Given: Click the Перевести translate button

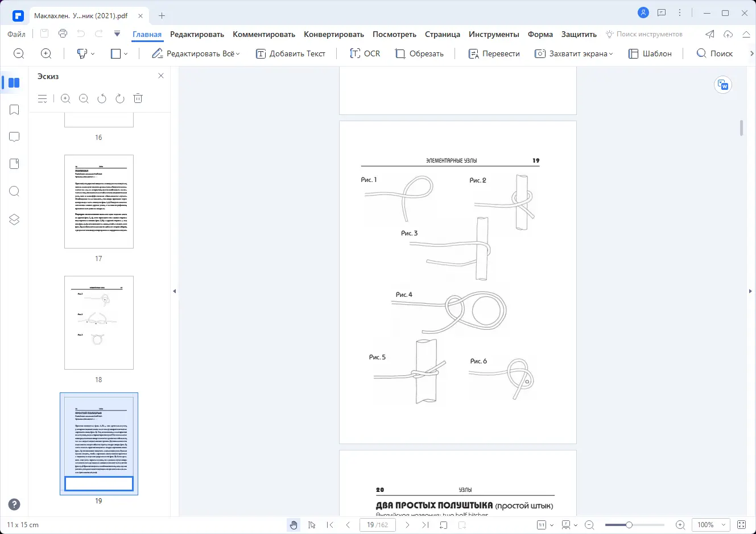Looking at the screenshot, I should [x=494, y=53].
